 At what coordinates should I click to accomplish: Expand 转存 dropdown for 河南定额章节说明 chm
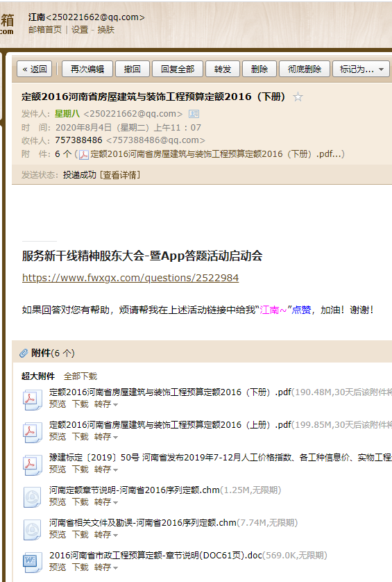pos(106,502)
